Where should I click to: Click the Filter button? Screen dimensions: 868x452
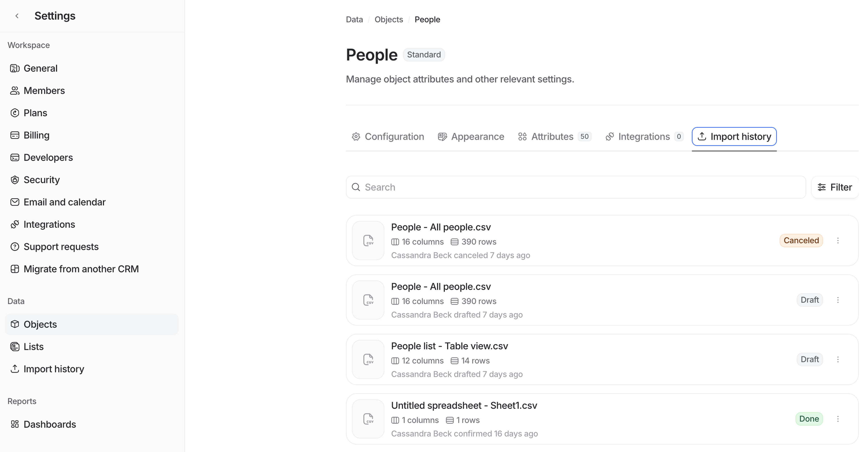click(x=835, y=187)
